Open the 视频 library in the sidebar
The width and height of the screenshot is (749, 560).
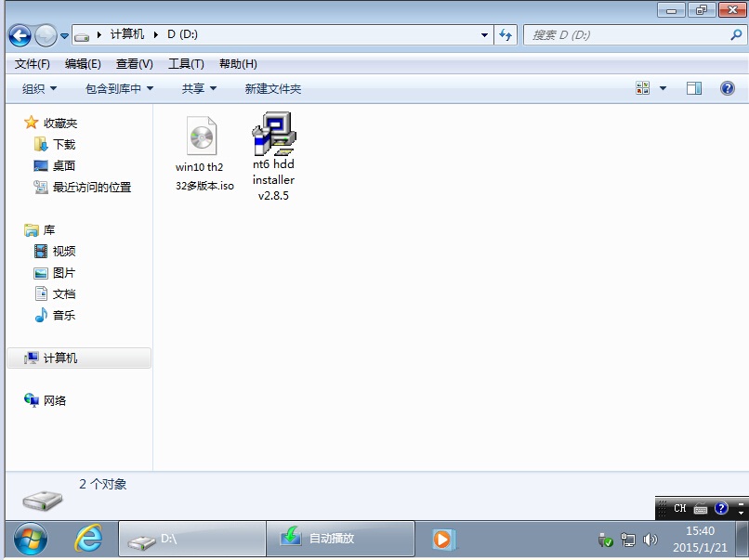pyautogui.click(x=63, y=251)
